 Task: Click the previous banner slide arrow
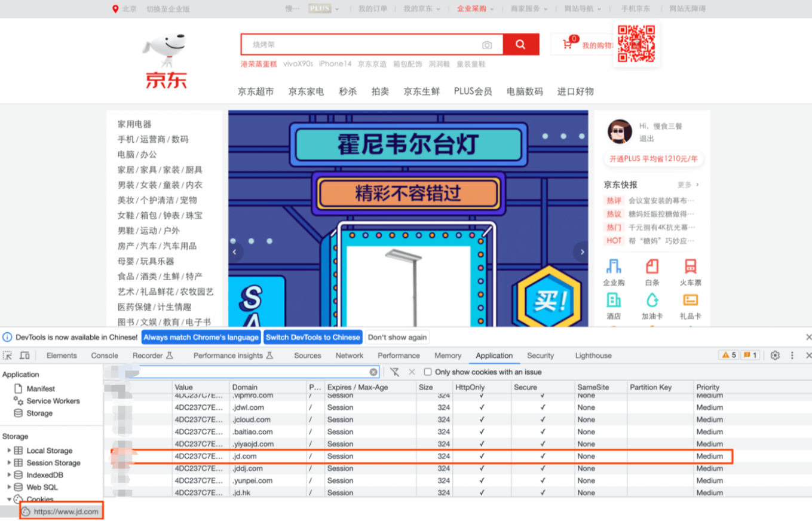tap(235, 252)
